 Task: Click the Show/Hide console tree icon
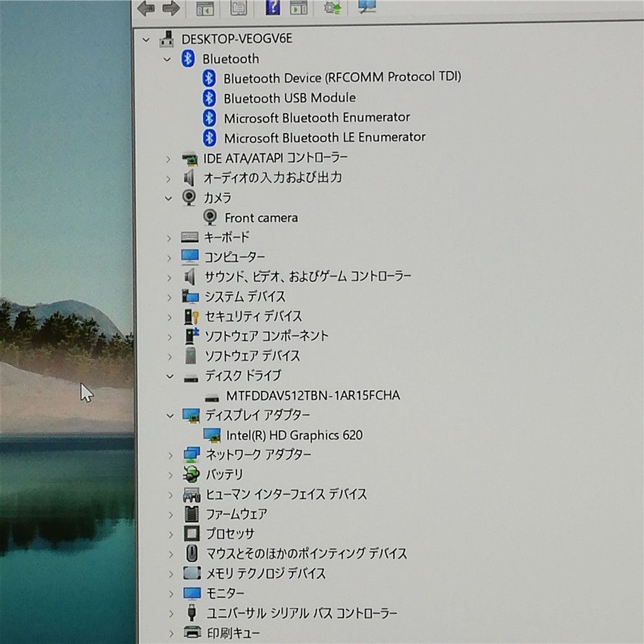(205, 8)
